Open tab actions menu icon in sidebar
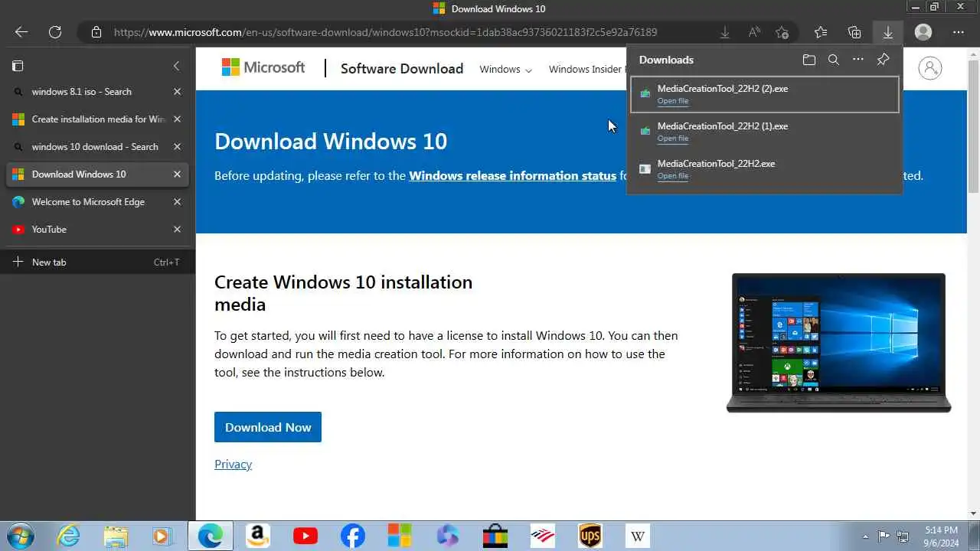980x551 pixels. (x=18, y=66)
